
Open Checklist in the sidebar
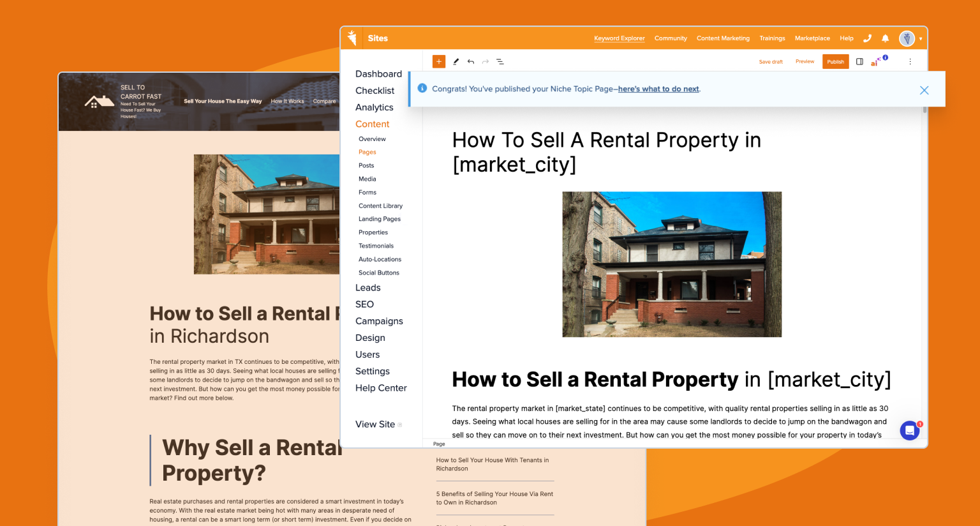[x=375, y=91]
